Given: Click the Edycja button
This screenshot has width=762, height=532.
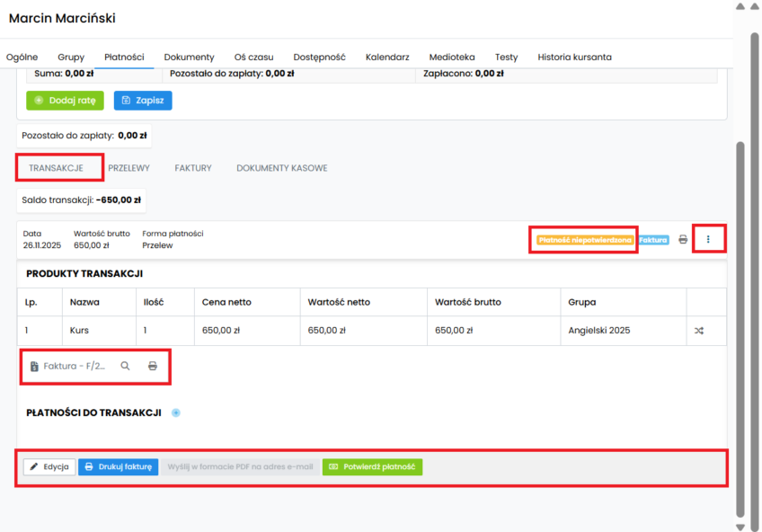Looking at the screenshot, I should (49, 467).
